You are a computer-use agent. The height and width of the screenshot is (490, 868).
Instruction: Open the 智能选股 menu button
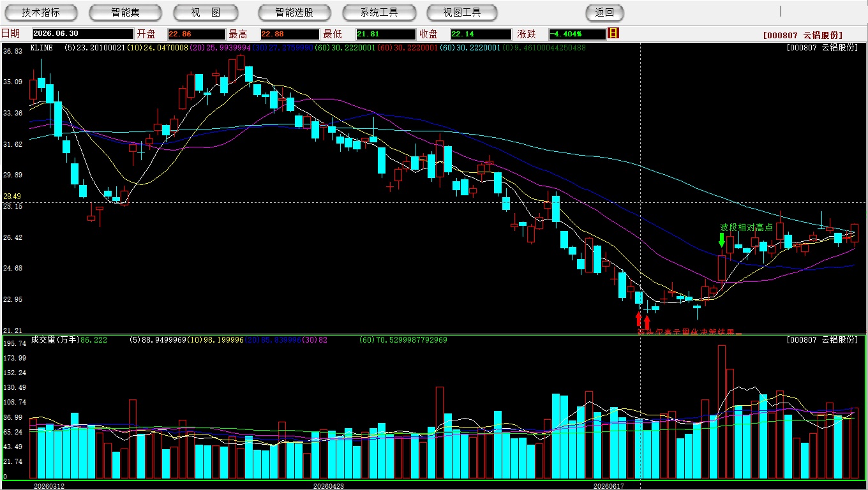tap(294, 12)
